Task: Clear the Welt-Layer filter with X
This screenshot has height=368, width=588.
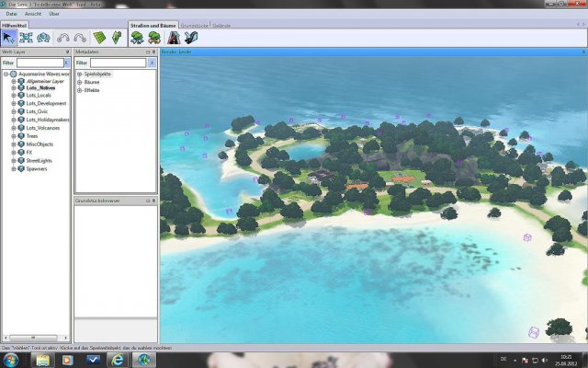Action: tap(67, 63)
